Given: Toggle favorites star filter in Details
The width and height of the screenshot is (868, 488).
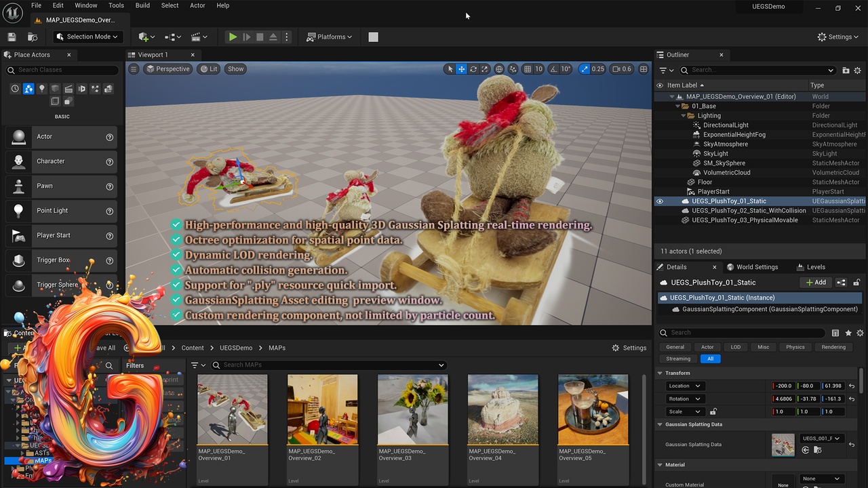Looking at the screenshot, I should click(x=848, y=333).
